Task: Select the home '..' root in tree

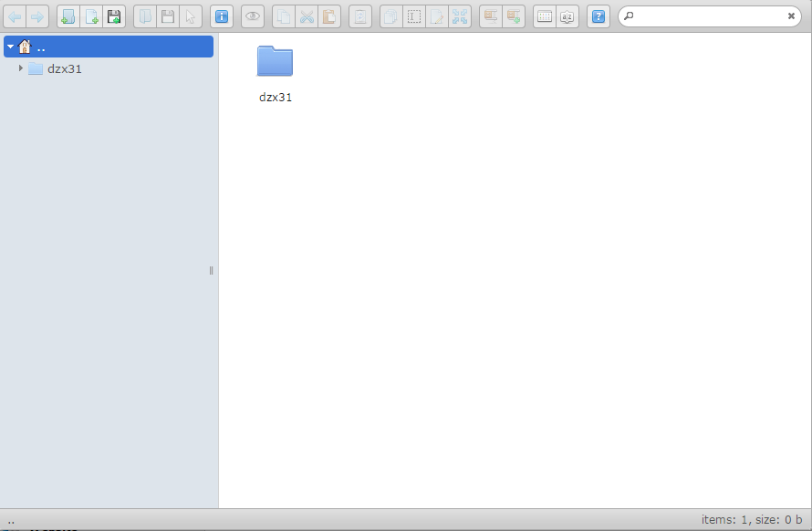Action: coord(109,47)
